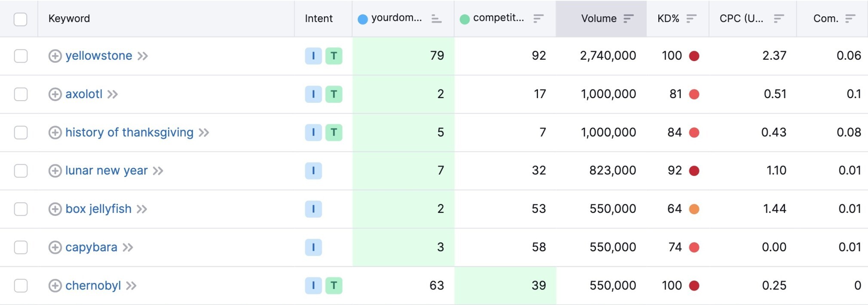Click competitor position 39 cell for chernobyl
This screenshot has height=305, width=868.
click(x=505, y=286)
